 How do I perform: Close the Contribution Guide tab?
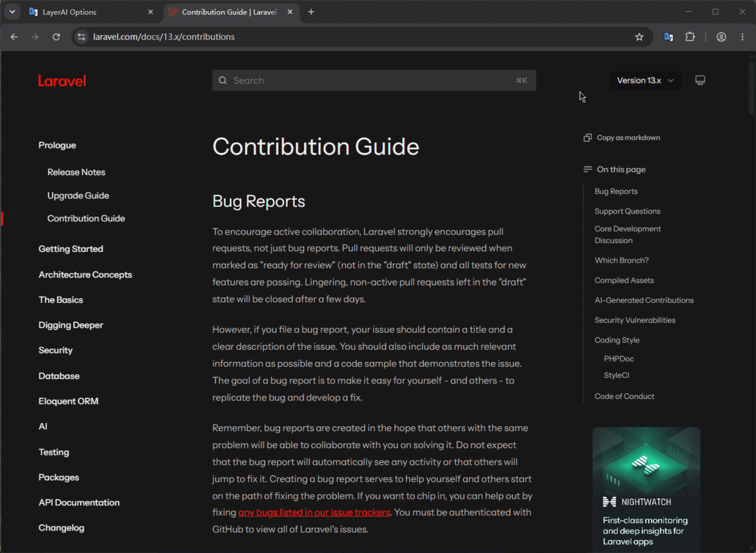[x=290, y=12]
